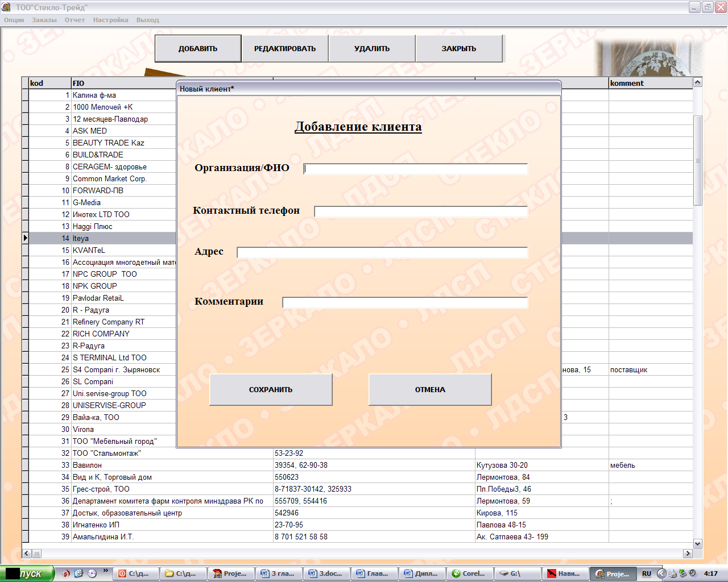Switch to the folder-icon C:\д... taskbar button
Screen dimensions: 728x582
(x=183, y=573)
